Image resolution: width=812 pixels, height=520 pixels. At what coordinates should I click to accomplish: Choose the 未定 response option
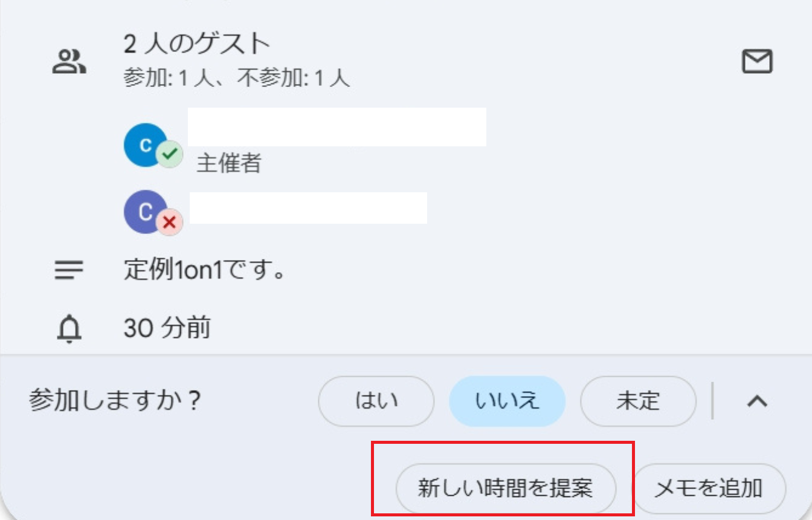(x=637, y=401)
